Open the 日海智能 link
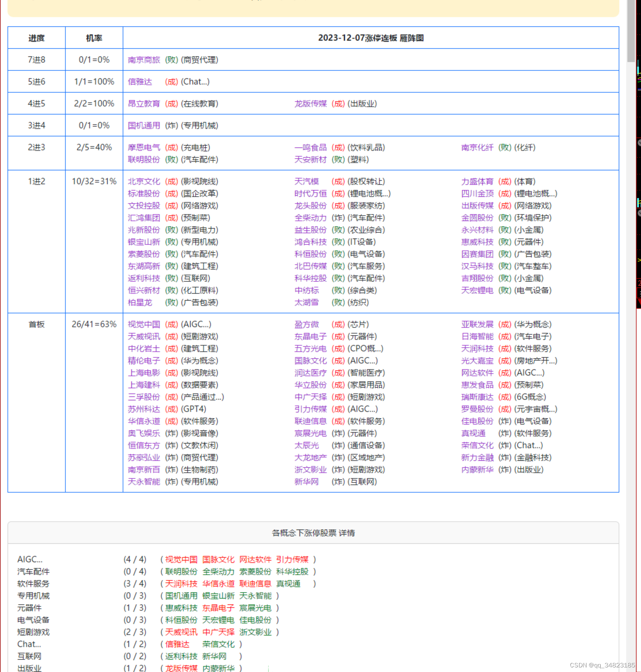 click(x=477, y=337)
